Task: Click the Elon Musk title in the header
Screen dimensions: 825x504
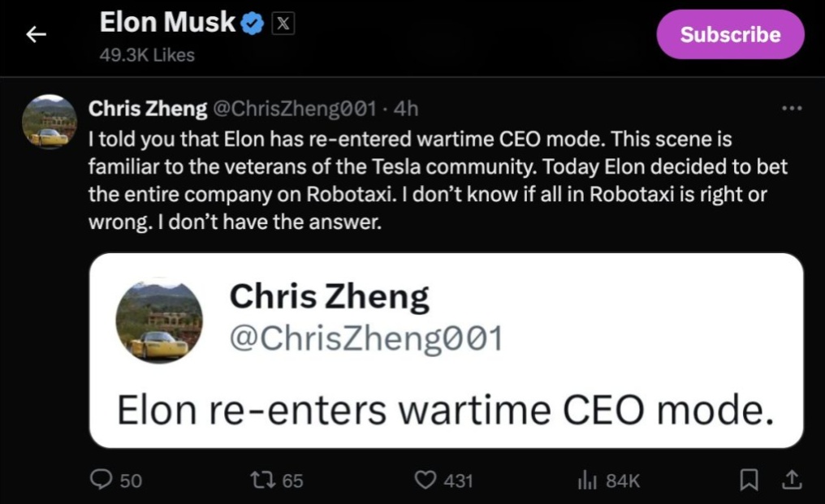Action: click(167, 24)
